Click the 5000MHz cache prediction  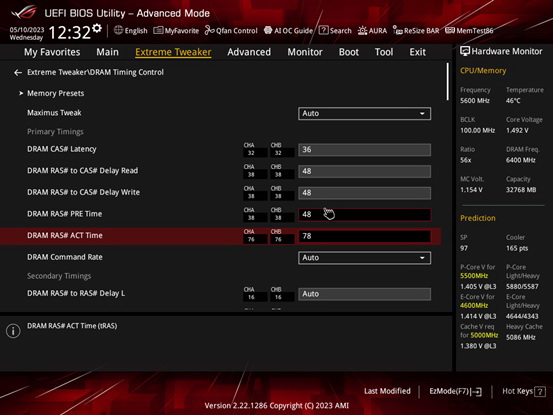point(484,335)
